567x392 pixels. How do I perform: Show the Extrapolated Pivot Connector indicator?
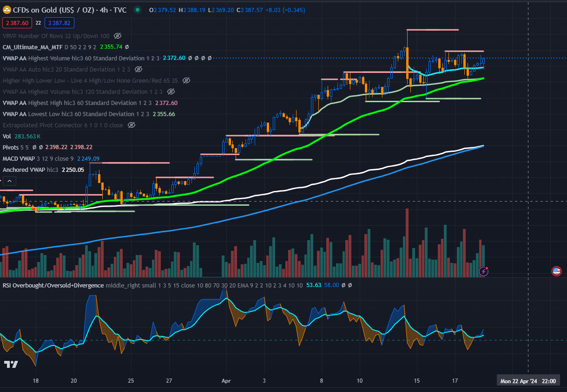(x=131, y=125)
